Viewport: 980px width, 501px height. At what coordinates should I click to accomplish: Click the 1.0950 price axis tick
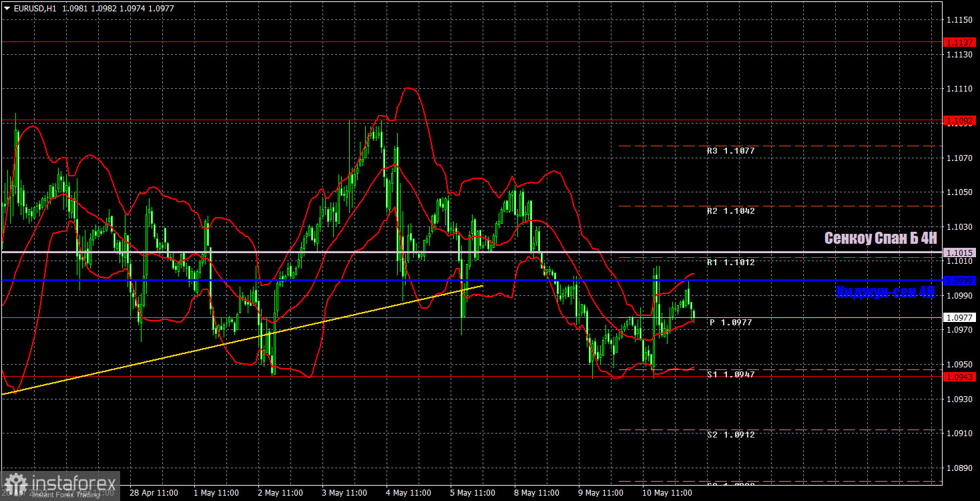[959, 365]
